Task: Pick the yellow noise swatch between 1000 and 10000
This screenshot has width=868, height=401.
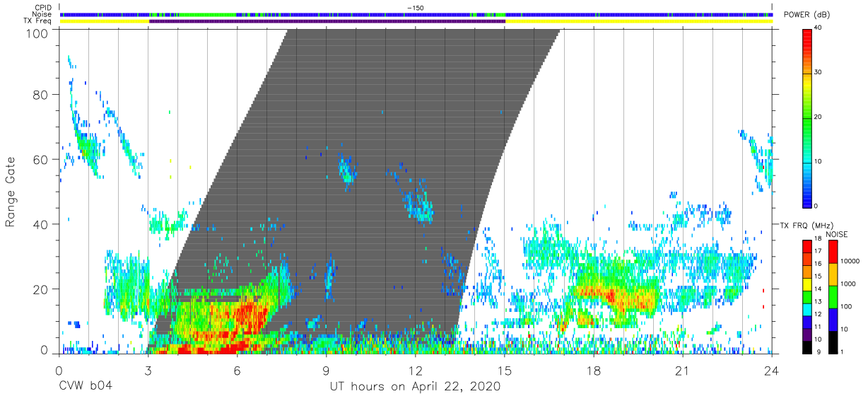Action: click(832, 274)
